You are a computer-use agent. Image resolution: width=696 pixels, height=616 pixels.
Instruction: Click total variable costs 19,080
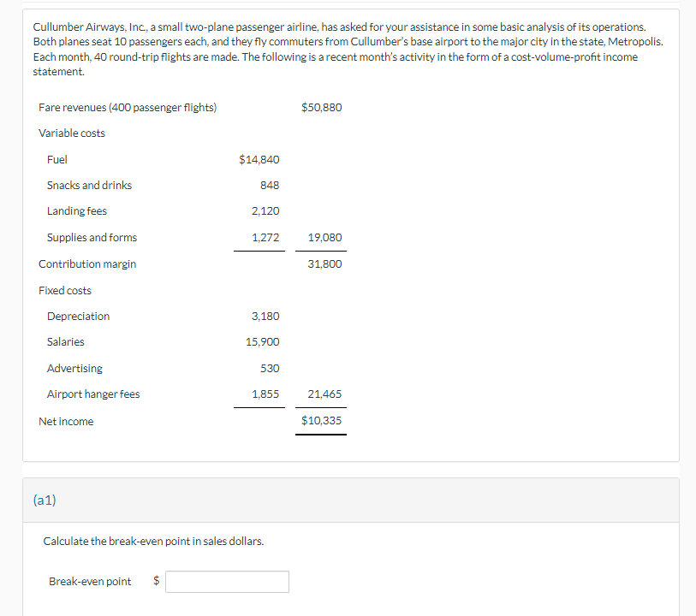325,237
